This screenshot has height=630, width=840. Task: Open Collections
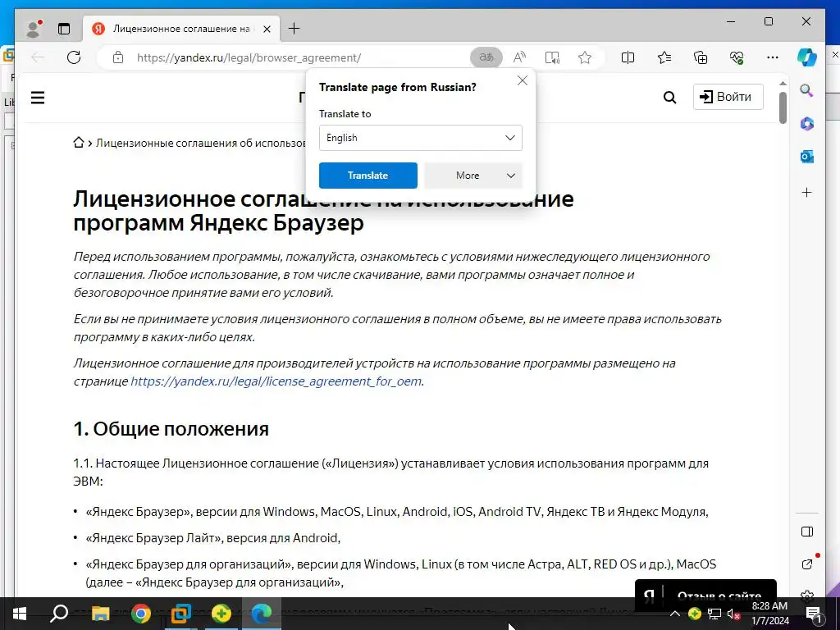701,57
